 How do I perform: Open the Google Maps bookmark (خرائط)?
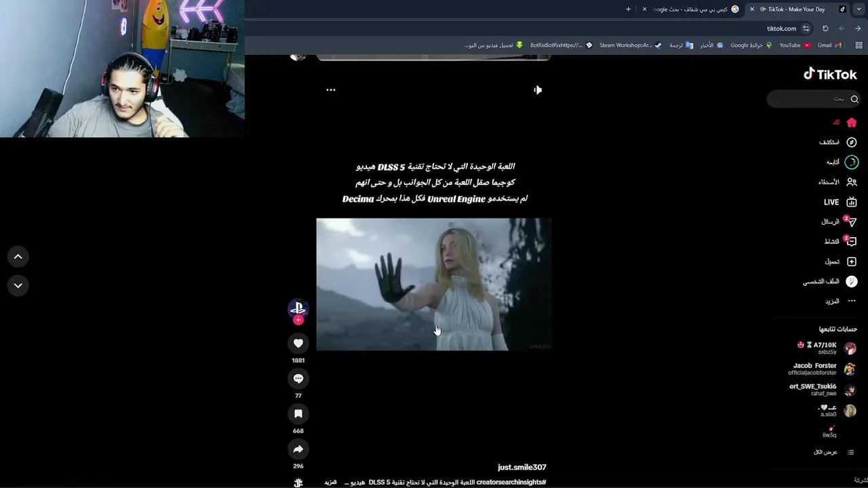751,45
